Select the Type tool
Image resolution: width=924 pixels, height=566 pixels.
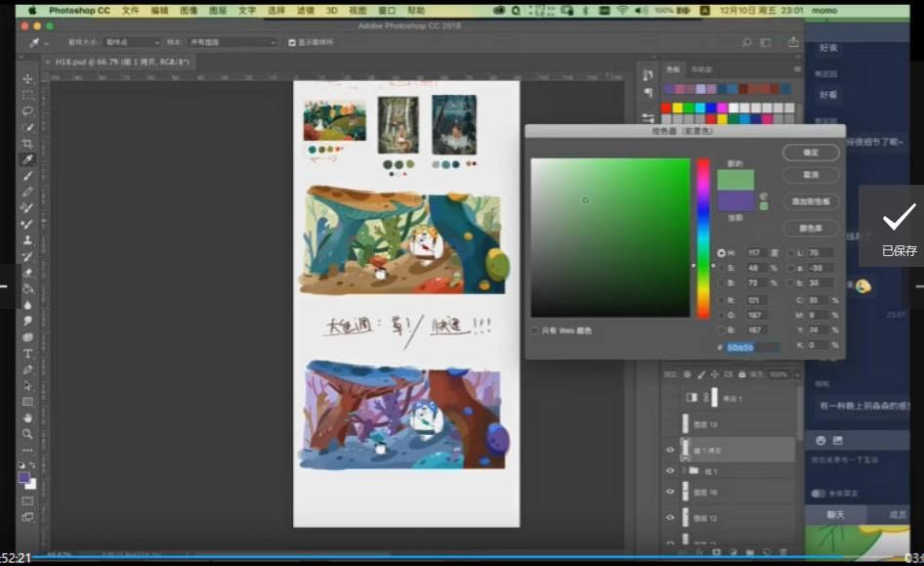coord(27,353)
